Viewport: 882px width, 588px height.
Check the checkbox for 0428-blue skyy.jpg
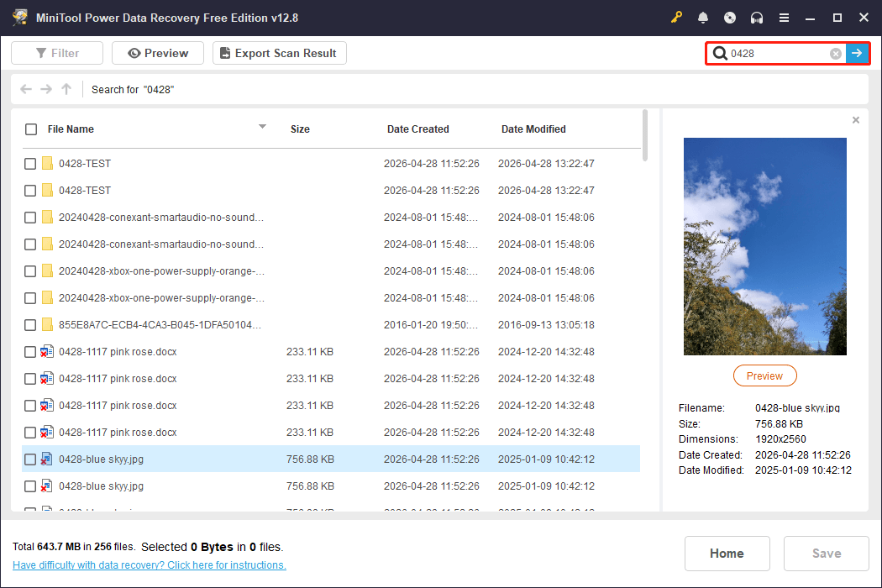[30, 459]
